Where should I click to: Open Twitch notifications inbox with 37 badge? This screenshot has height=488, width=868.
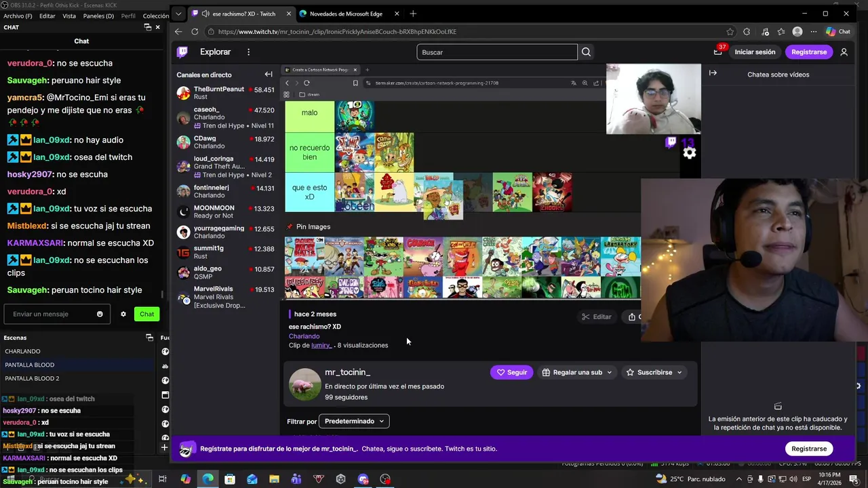[717, 52]
